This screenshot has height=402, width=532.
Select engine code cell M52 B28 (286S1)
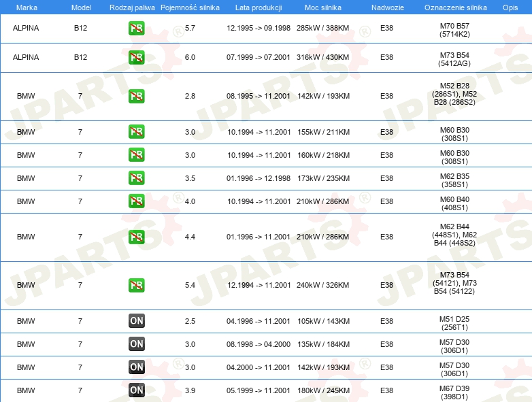click(x=454, y=94)
